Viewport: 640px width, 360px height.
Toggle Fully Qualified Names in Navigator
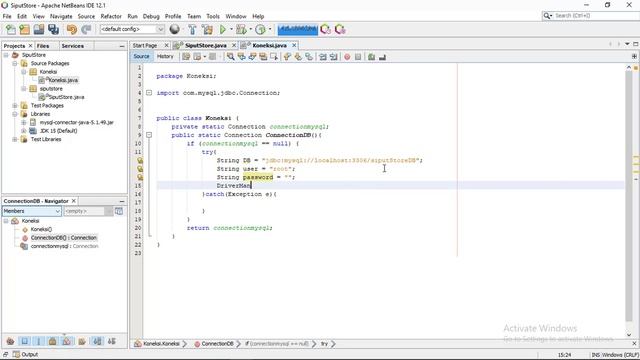[x=82, y=341]
